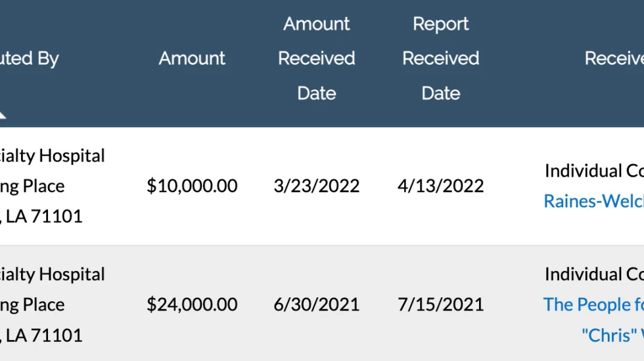Image resolution: width=644 pixels, height=361 pixels.
Task: Click the Received column header on right
Action: [614, 58]
